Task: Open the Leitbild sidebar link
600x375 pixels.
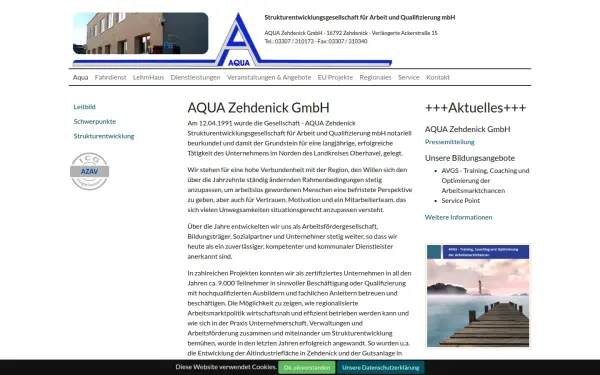Action: (x=85, y=107)
